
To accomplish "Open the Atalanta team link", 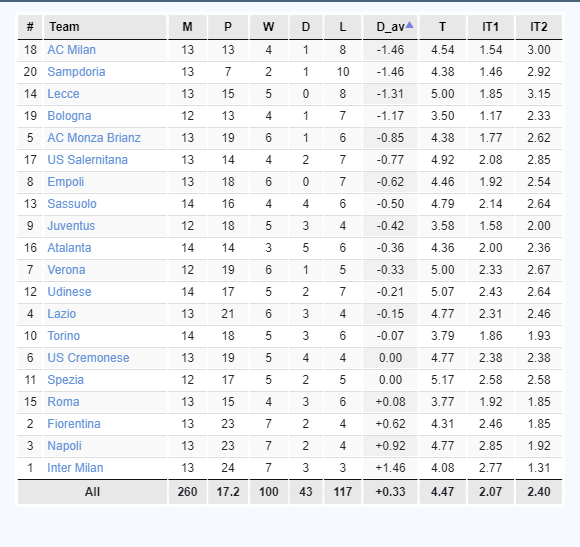I will tap(69, 248).
